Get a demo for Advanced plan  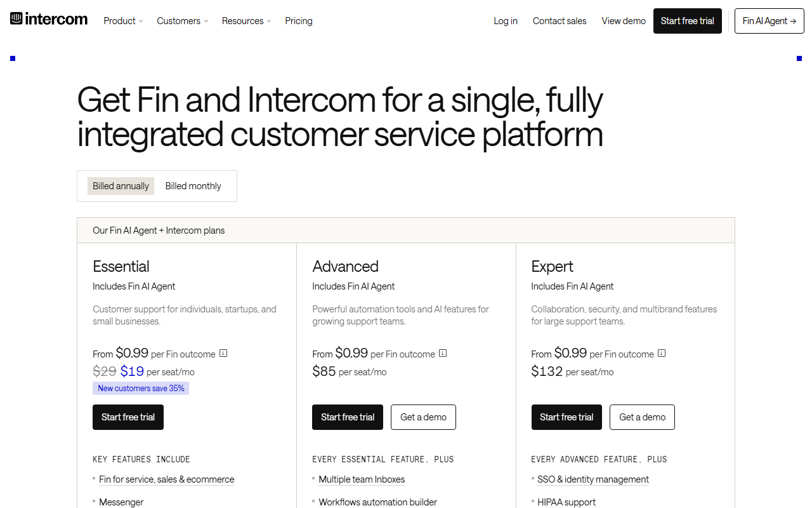pyautogui.click(x=423, y=417)
